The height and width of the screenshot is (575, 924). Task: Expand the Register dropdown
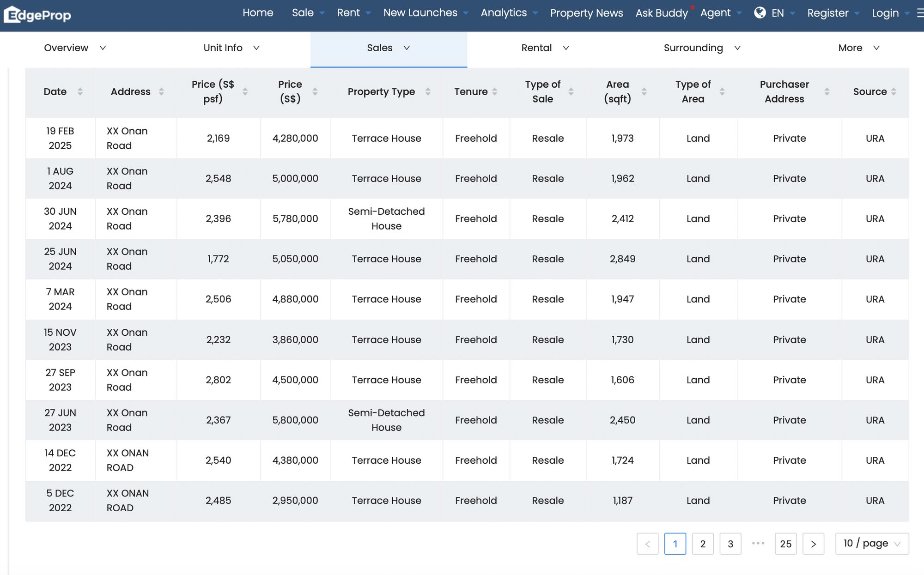point(857,13)
